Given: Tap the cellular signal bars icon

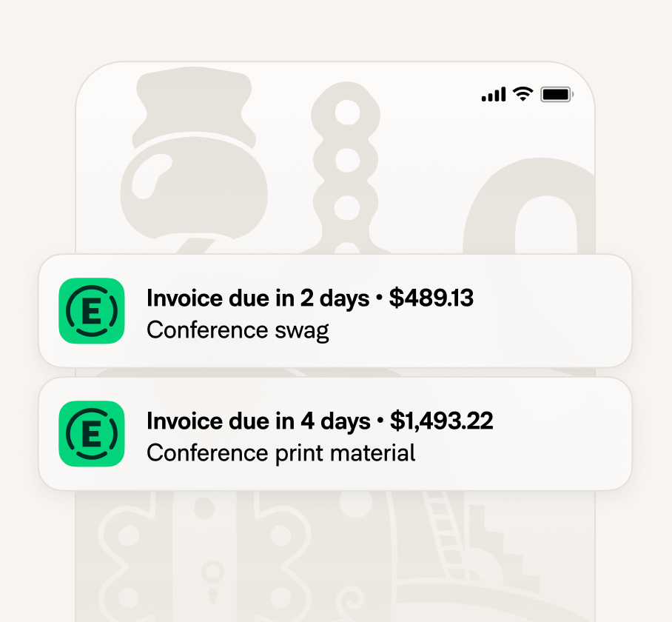Looking at the screenshot, I should (x=494, y=94).
